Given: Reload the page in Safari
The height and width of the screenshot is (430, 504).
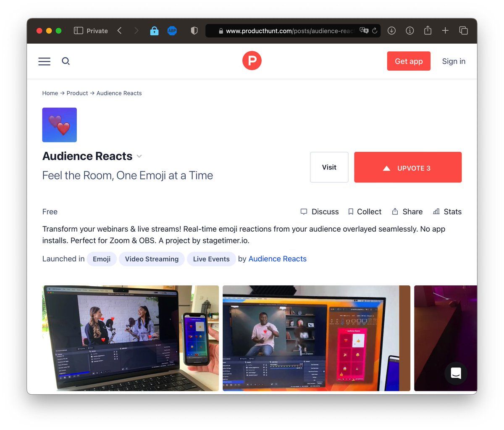Looking at the screenshot, I should (375, 31).
